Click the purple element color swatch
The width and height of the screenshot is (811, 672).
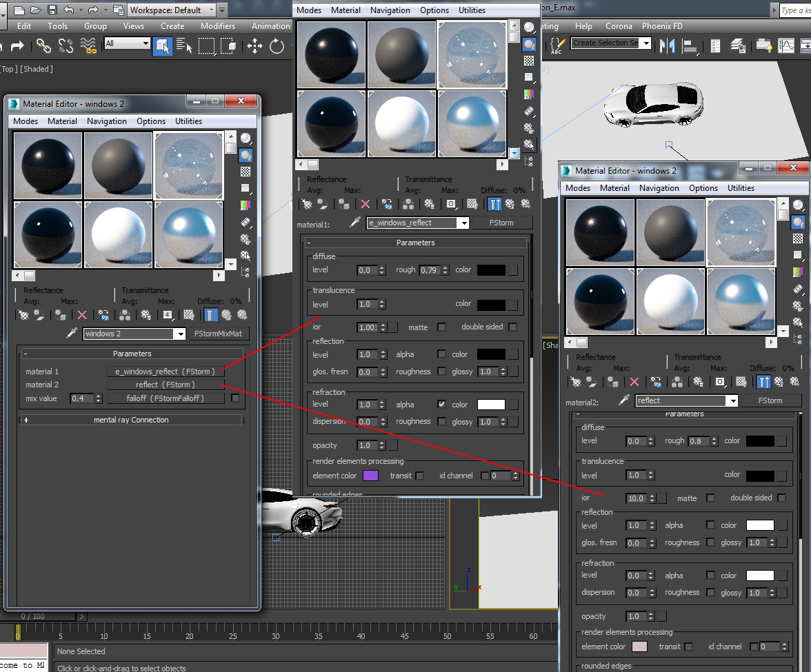(x=370, y=476)
